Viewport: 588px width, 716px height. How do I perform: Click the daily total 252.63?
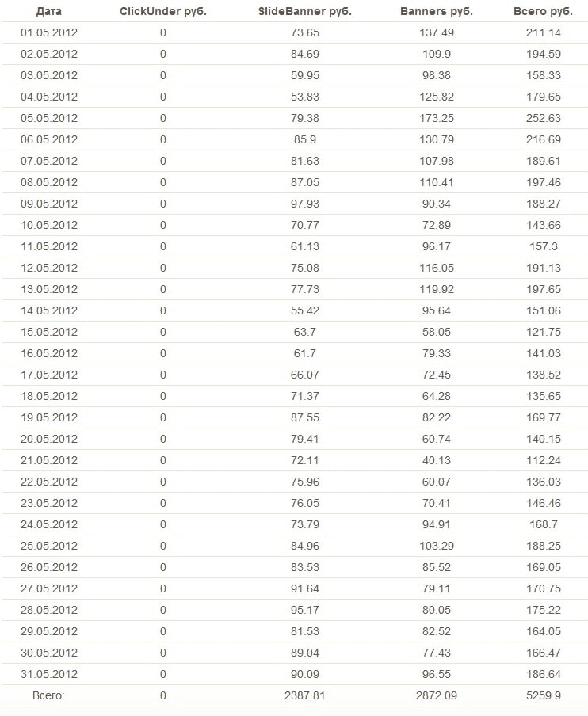coord(544,119)
